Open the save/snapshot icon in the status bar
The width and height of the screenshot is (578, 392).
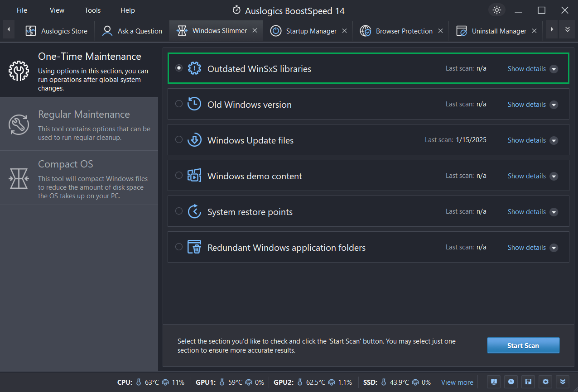point(528,382)
